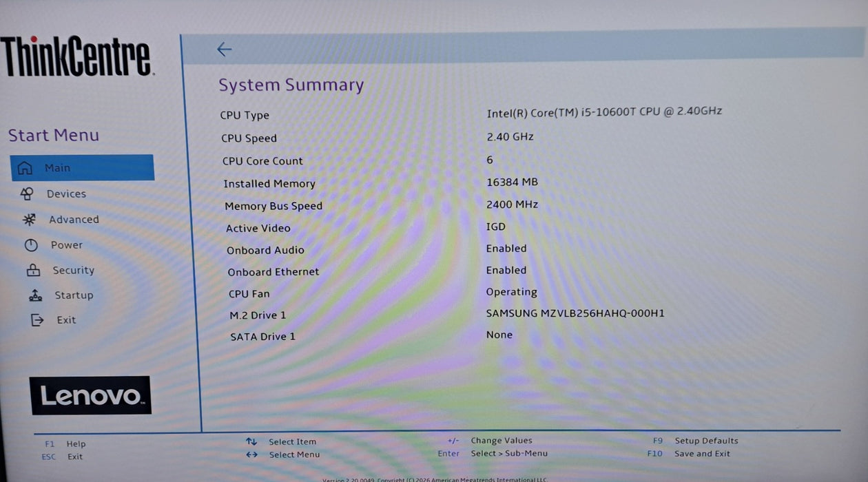This screenshot has height=482, width=868.
Task: Open the Main menu item
Action: click(x=82, y=168)
